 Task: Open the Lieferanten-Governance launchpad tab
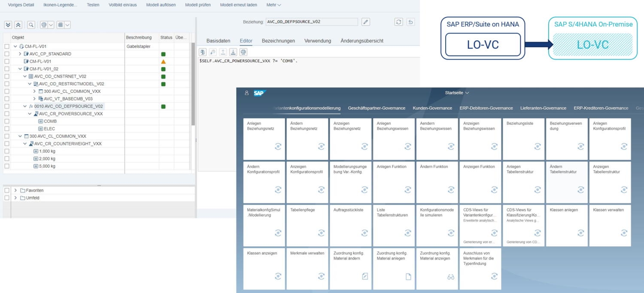[x=543, y=108]
